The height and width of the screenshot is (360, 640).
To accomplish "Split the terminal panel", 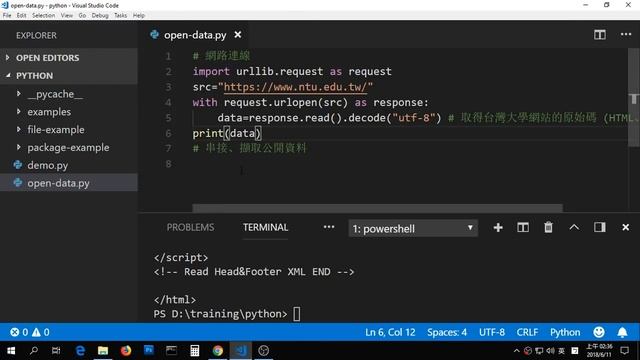I will click(523, 227).
